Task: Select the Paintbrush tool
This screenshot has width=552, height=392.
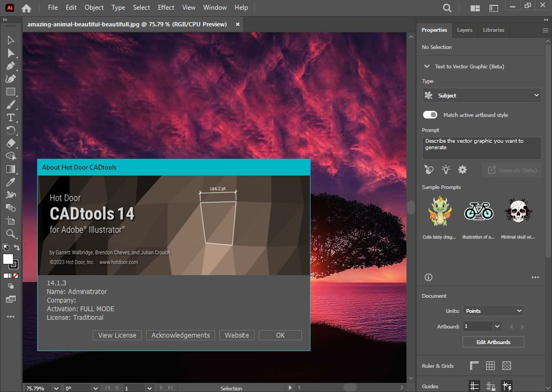Action: tap(11, 104)
